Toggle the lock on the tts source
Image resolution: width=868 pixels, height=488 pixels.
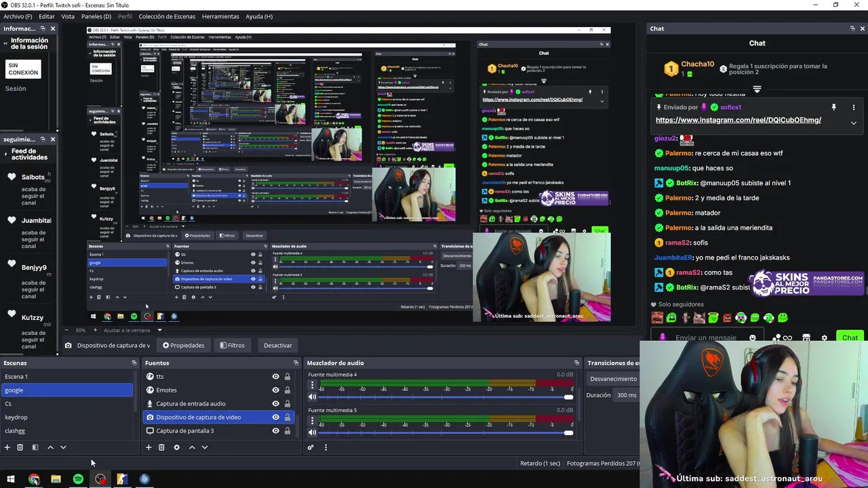pos(288,376)
